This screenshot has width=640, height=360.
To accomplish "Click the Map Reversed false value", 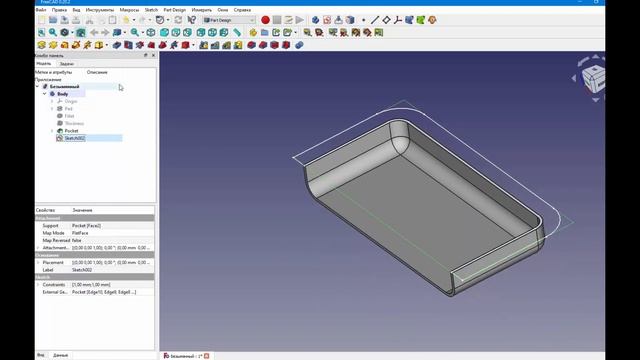I will point(77,240).
